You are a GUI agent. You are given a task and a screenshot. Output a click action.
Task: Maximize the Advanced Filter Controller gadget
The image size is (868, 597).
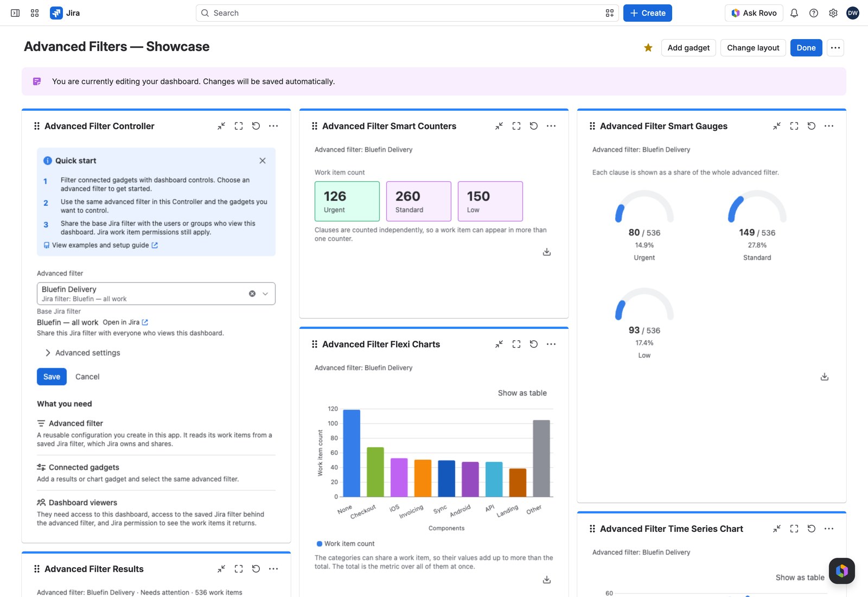pyautogui.click(x=239, y=126)
